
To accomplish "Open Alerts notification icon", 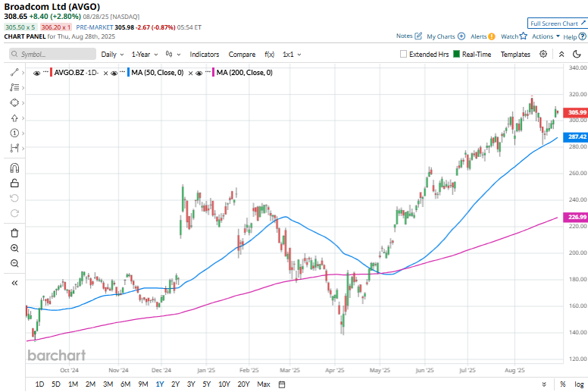I will pyautogui.click(x=492, y=36).
